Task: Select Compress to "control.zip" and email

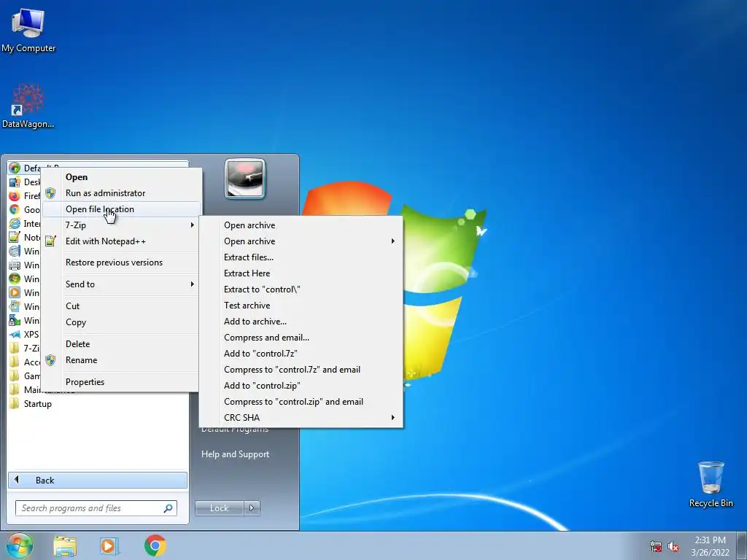Action: pos(301,402)
